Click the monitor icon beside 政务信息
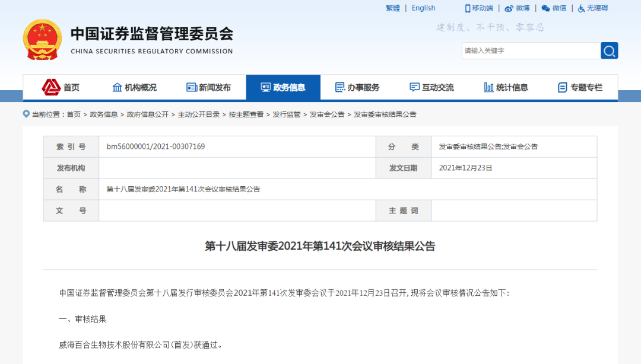Viewport: 641px width, 364px height. click(266, 87)
